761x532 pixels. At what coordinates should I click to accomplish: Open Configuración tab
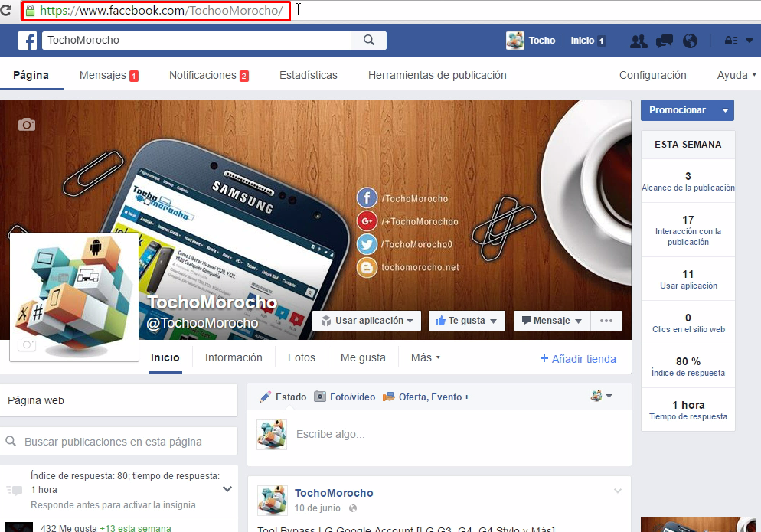653,75
